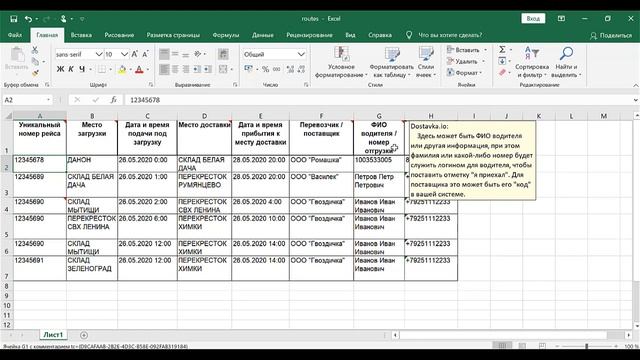
Task: Switch to Page Break Preview in status bar
Action: click(542, 346)
